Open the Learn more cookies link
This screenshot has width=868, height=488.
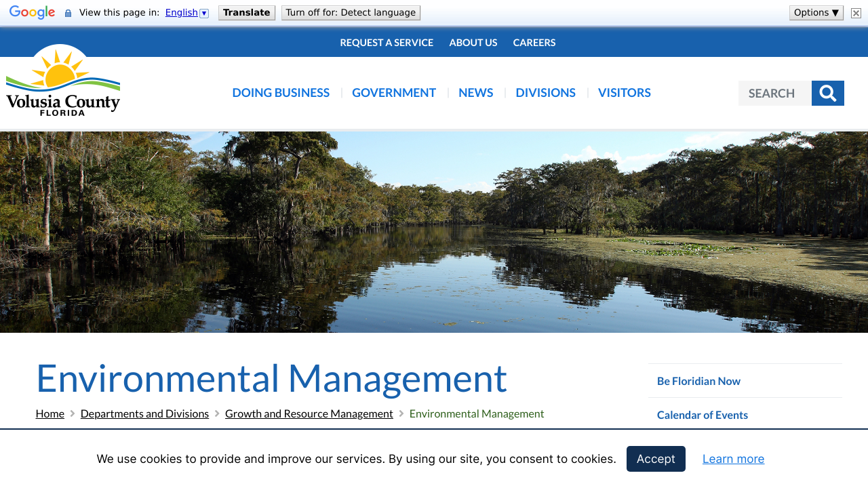click(733, 459)
